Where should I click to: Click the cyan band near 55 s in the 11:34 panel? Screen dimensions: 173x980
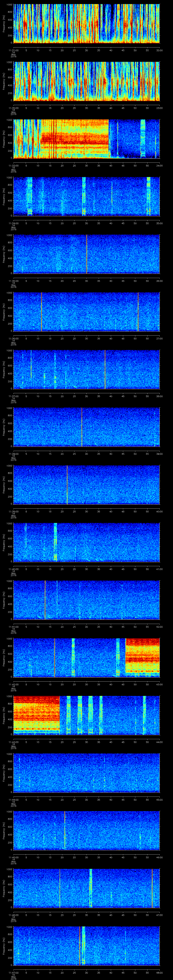[x=148, y=196]
